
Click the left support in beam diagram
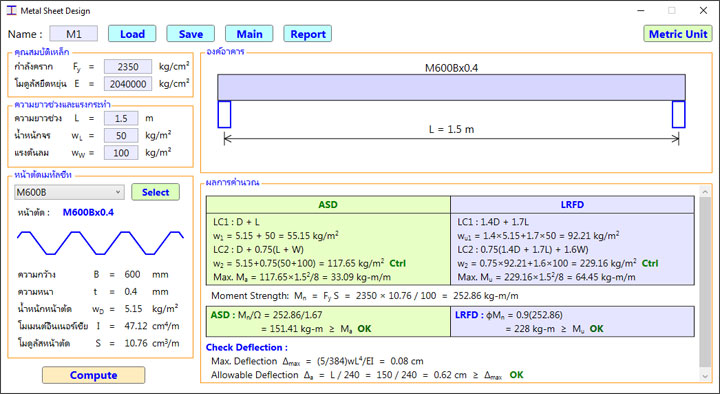click(224, 114)
